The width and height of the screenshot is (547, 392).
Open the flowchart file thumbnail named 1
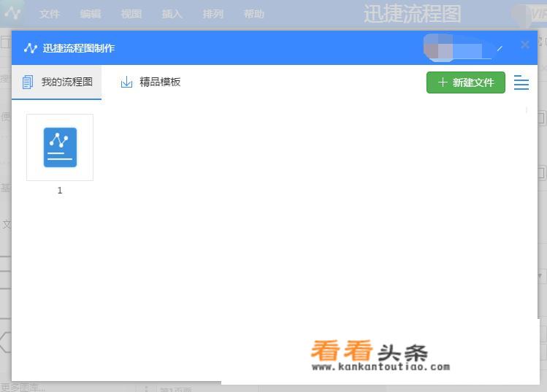[x=60, y=147]
